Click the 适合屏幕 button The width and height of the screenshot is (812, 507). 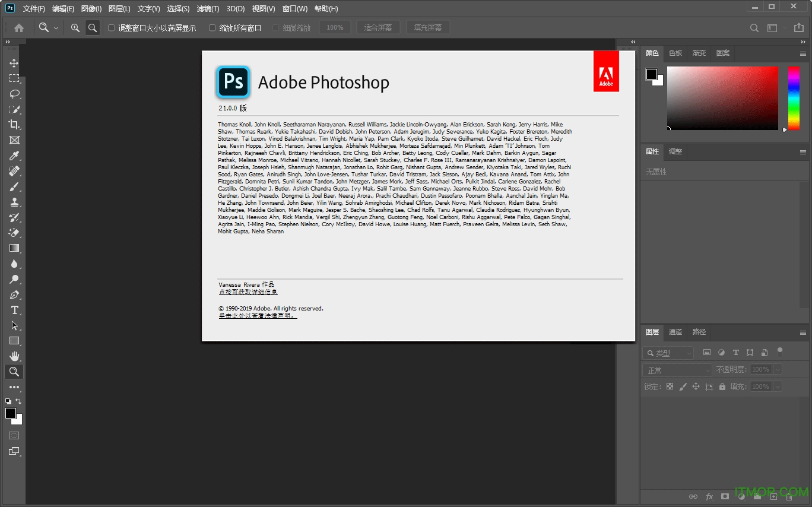[378, 27]
